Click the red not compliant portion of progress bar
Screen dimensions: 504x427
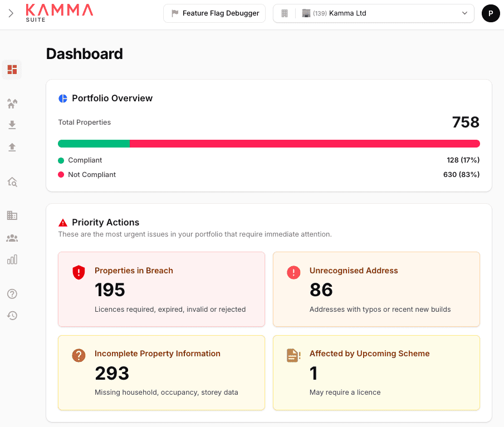(x=305, y=144)
